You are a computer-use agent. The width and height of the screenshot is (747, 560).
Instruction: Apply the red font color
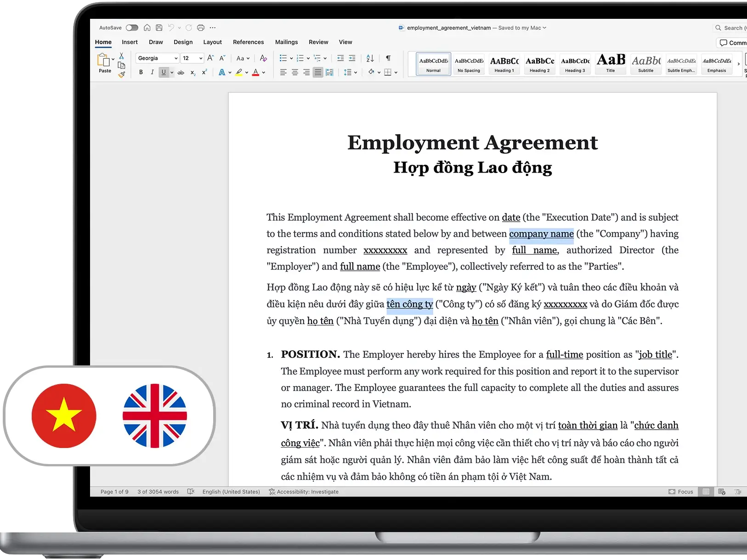pyautogui.click(x=256, y=72)
